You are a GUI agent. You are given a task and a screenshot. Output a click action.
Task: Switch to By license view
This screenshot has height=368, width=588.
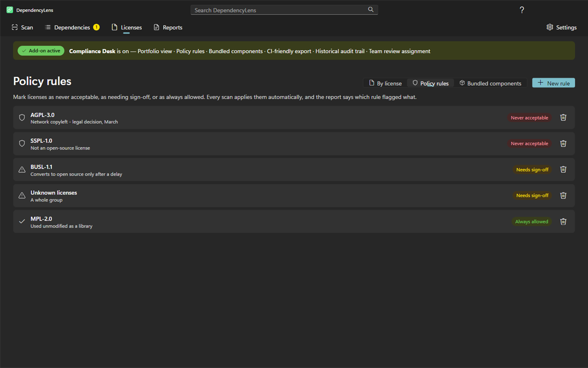point(385,83)
